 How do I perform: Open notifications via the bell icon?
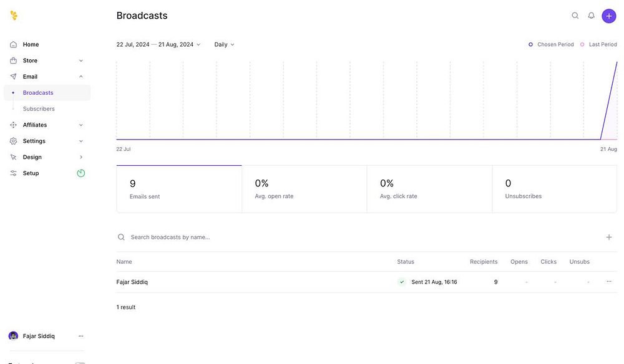[592, 16]
